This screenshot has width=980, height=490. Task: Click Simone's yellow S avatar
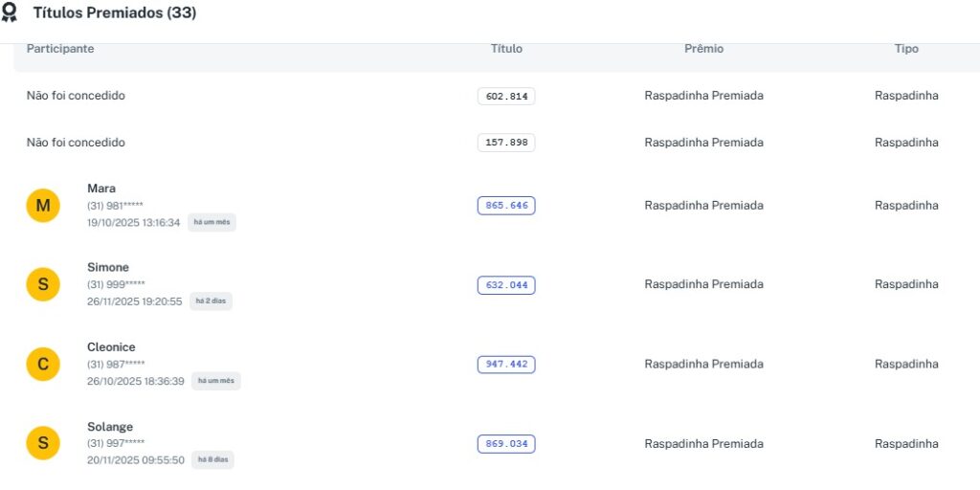click(43, 284)
